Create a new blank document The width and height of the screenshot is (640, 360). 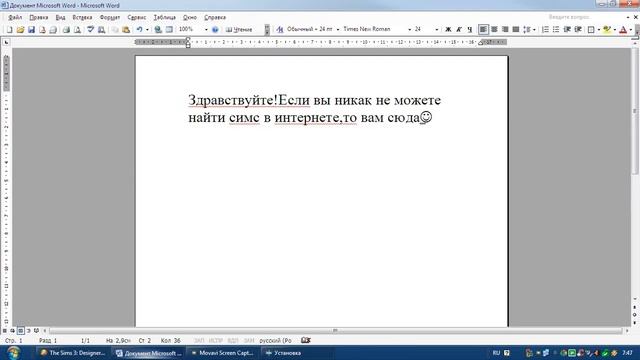[9, 29]
